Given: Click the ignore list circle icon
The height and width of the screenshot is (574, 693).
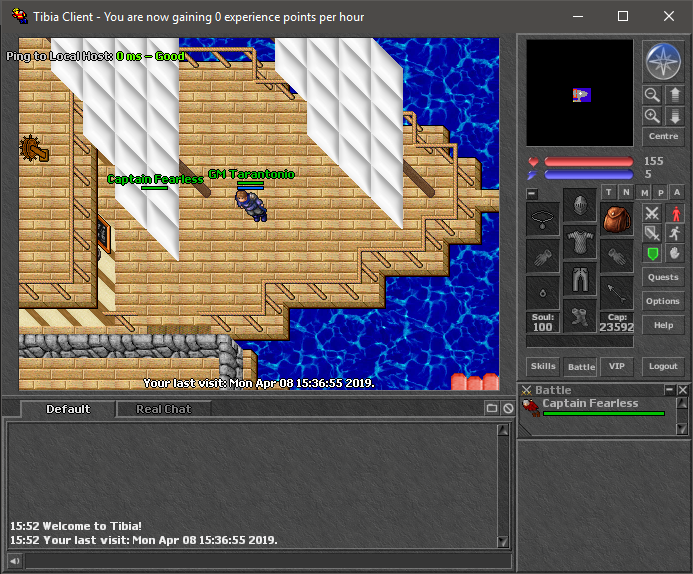Looking at the screenshot, I should click(x=508, y=408).
